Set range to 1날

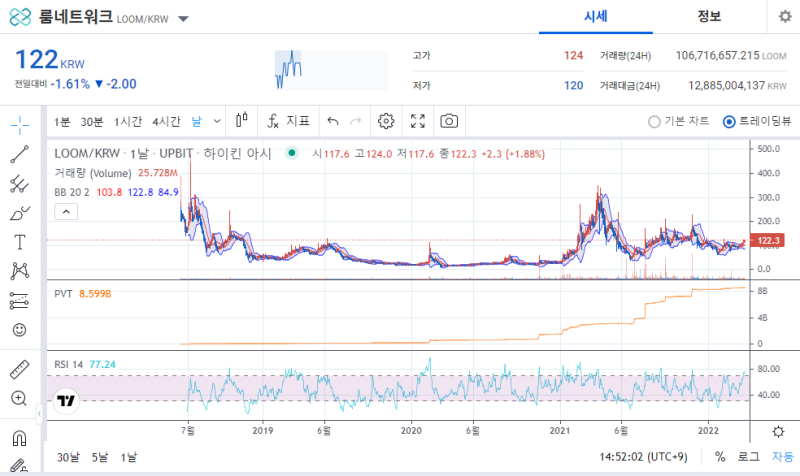[x=129, y=457]
